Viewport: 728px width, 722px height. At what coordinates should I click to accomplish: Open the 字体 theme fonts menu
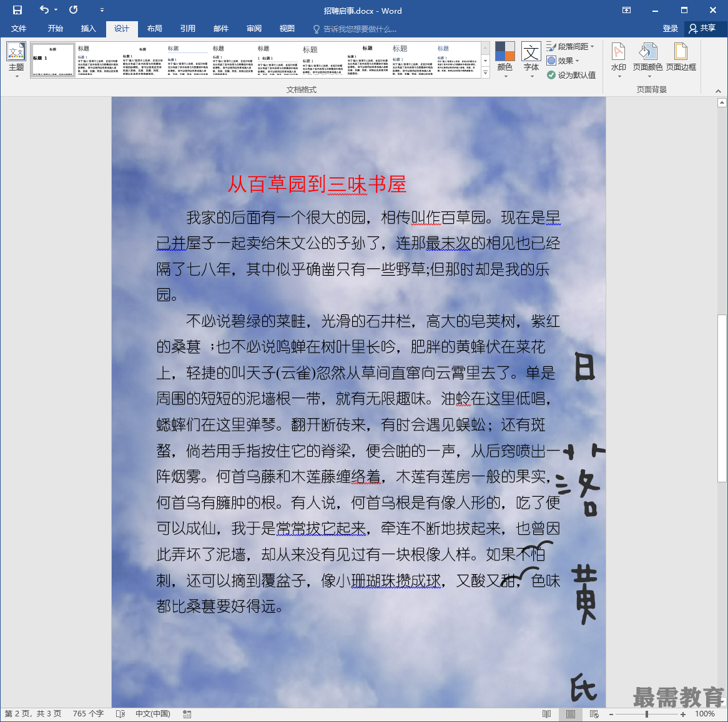531,60
